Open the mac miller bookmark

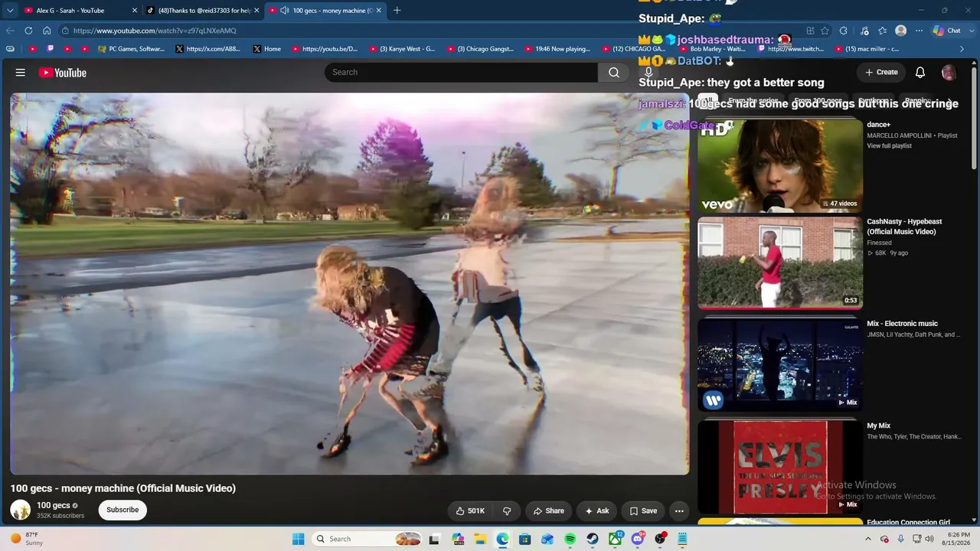(866, 49)
